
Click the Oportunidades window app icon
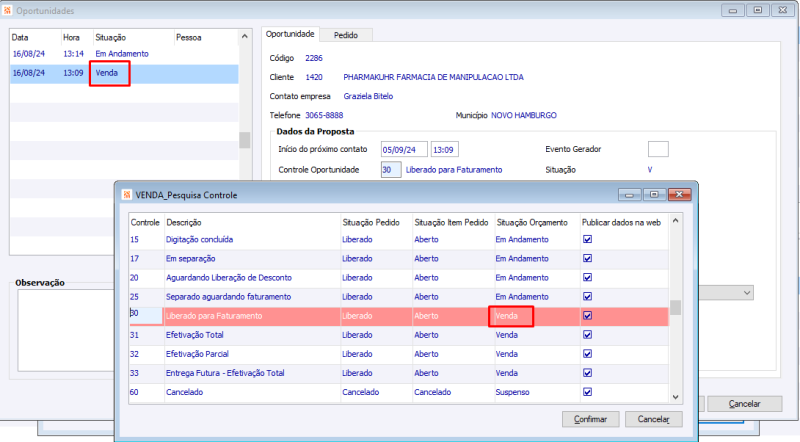click(x=7, y=10)
